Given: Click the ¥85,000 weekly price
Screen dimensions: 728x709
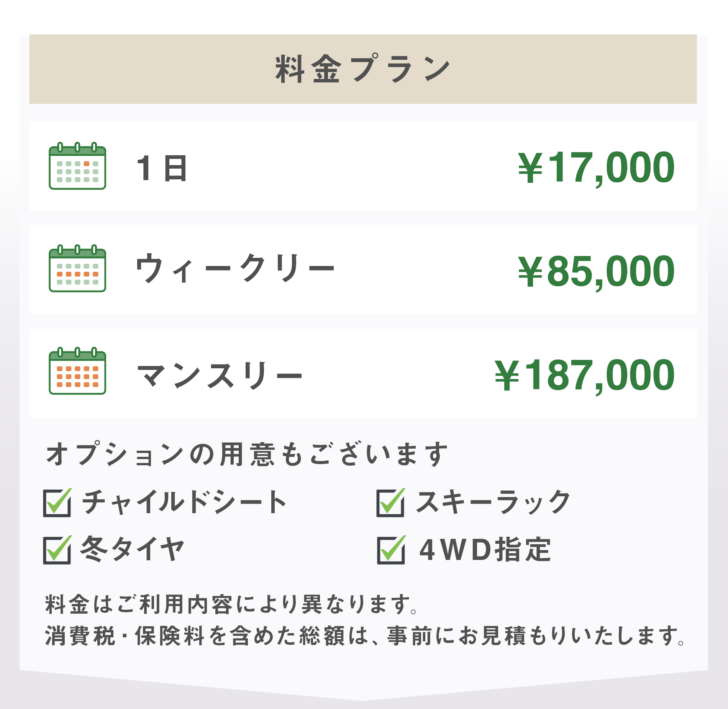Looking at the screenshot, I should click(x=596, y=271).
